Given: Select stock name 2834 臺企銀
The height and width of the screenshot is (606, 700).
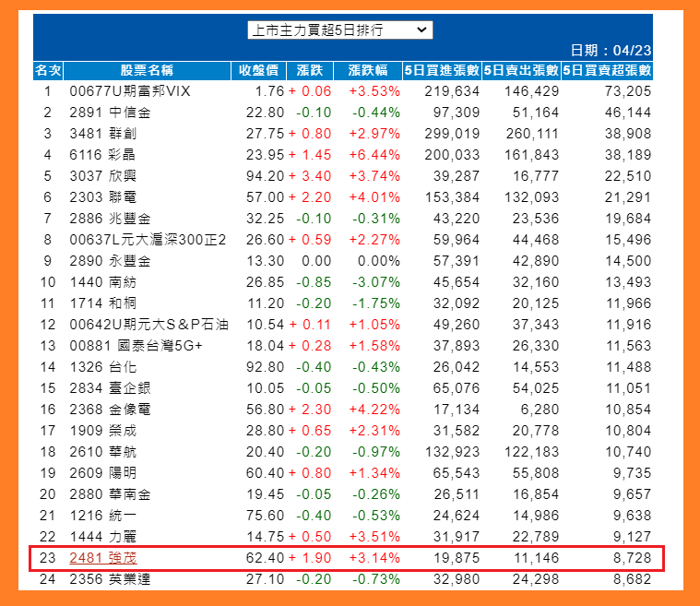Looking at the screenshot, I should (110, 388).
